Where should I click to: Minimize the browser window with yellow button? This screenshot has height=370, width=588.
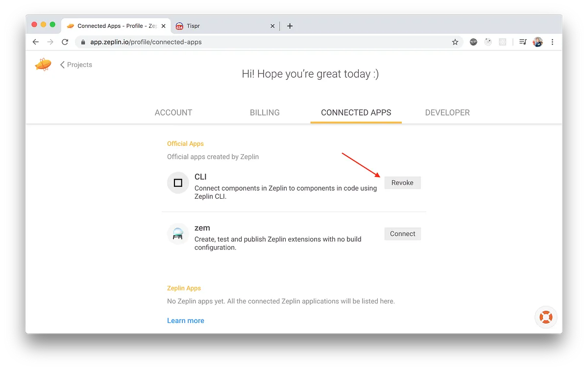click(x=44, y=24)
